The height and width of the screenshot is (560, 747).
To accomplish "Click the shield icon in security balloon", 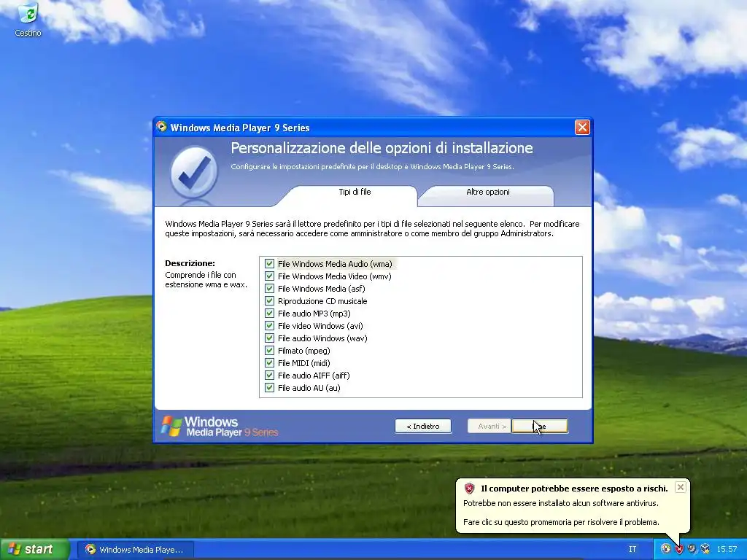I will click(469, 488).
